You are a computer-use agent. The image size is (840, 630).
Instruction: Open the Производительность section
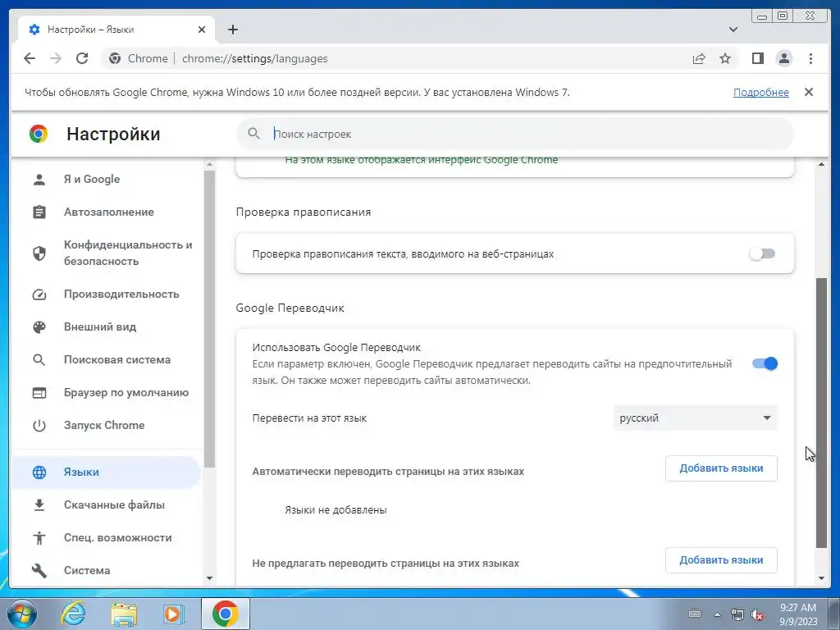tap(106, 294)
